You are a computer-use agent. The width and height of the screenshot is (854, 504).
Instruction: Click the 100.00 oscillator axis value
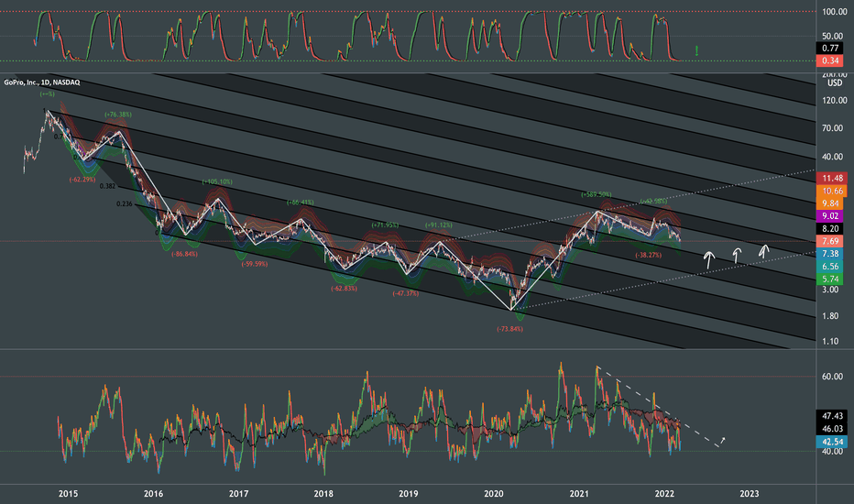835,11
